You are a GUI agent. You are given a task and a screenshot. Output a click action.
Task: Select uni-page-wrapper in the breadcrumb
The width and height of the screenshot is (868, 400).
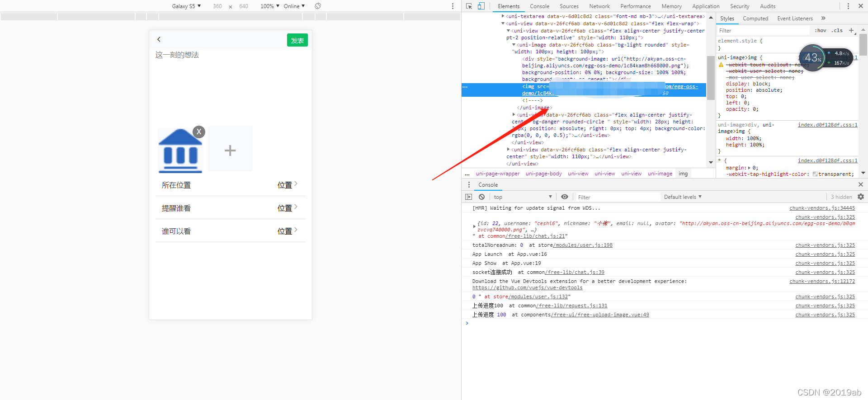pyautogui.click(x=497, y=174)
